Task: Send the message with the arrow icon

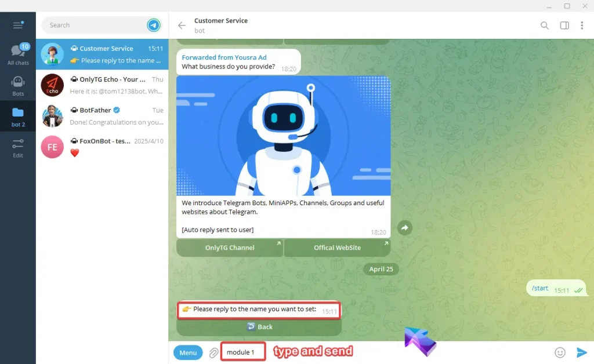Action: tap(581, 352)
